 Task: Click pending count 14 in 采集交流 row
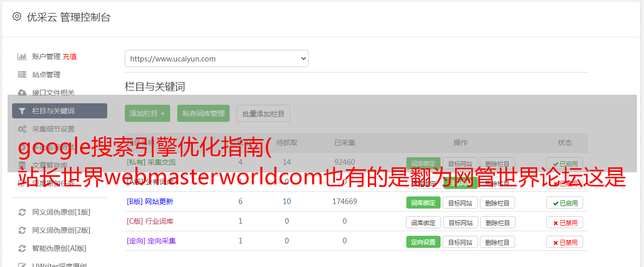pos(287,162)
